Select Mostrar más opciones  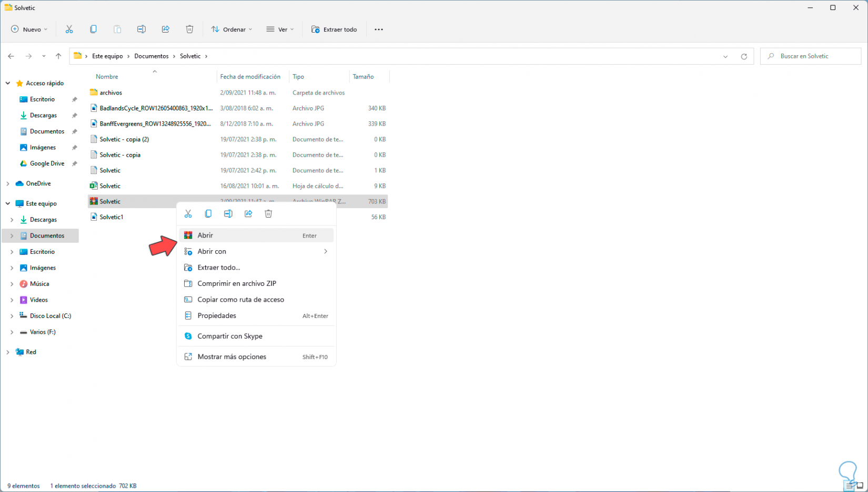click(256, 357)
